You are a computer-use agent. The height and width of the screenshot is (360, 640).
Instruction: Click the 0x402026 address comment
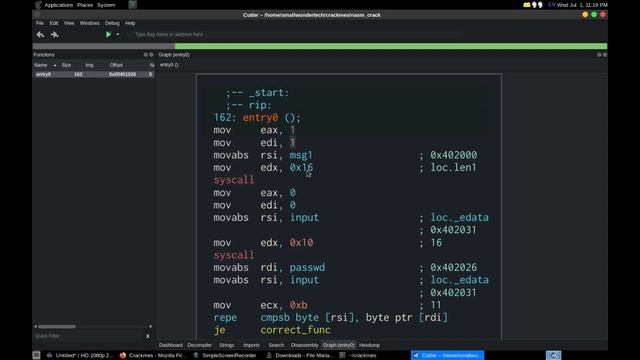click(x=453, y=268)
